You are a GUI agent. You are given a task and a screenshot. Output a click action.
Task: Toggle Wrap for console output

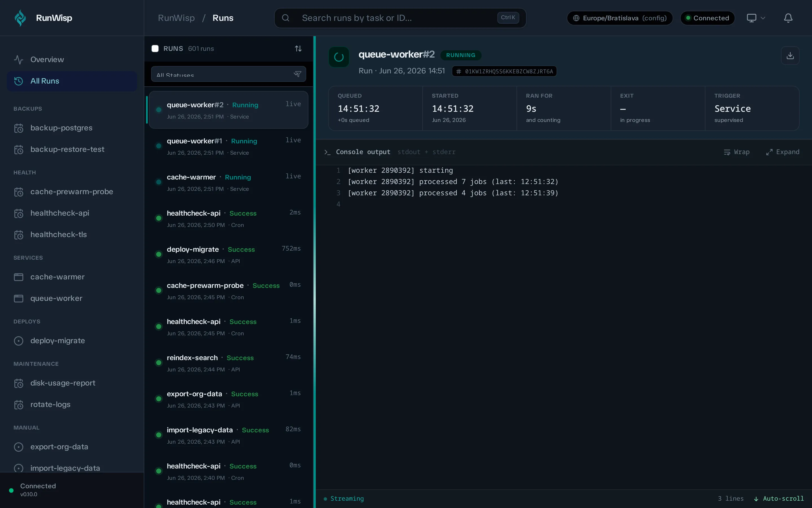point(736,152)
